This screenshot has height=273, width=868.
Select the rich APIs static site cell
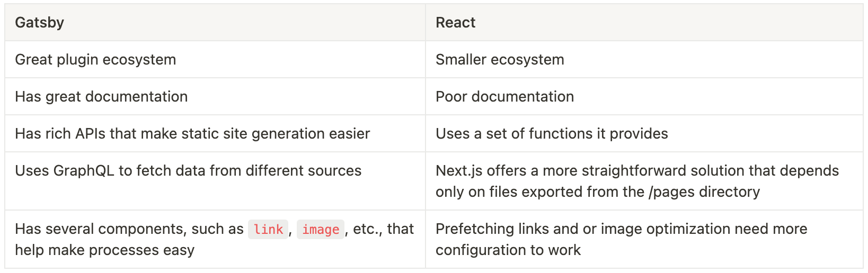(x=215, y=134)
